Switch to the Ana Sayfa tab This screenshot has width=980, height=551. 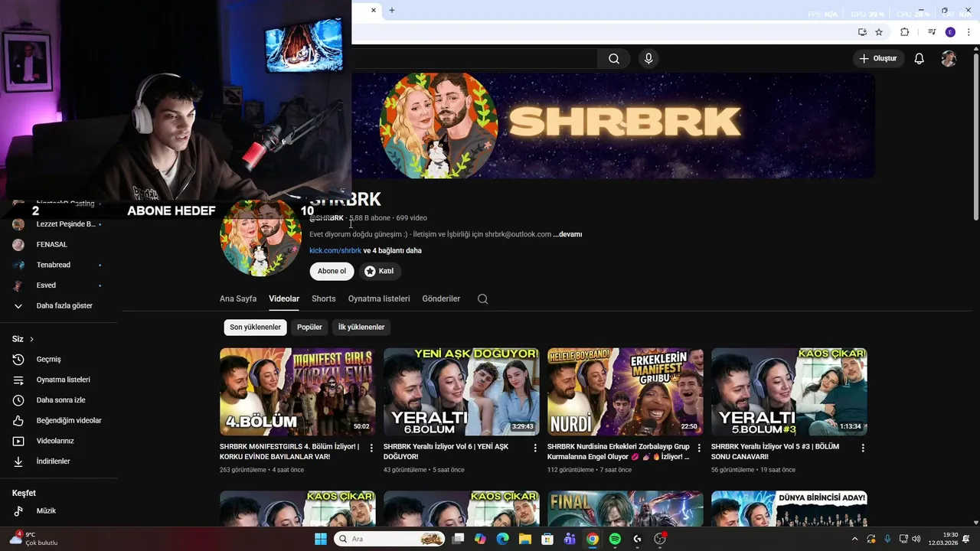(238, 298)
